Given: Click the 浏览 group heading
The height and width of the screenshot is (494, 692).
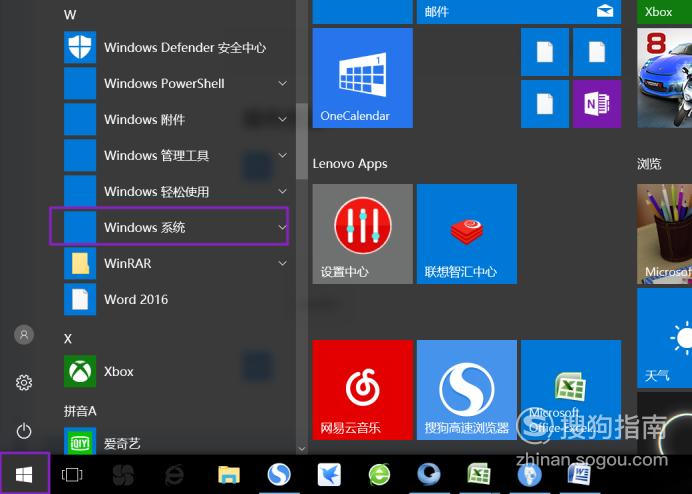Looking at the screenshot, I should [x=649, y=164].
